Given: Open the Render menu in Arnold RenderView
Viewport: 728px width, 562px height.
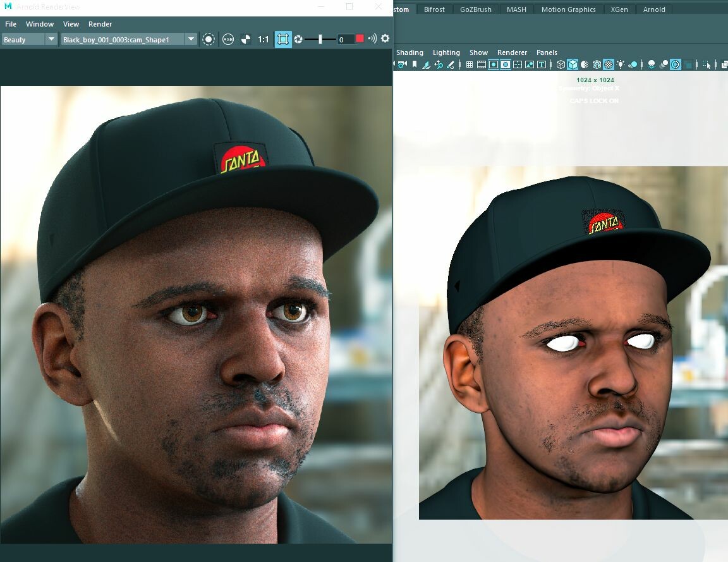Looking at the screenshot, I should [100, 24].
